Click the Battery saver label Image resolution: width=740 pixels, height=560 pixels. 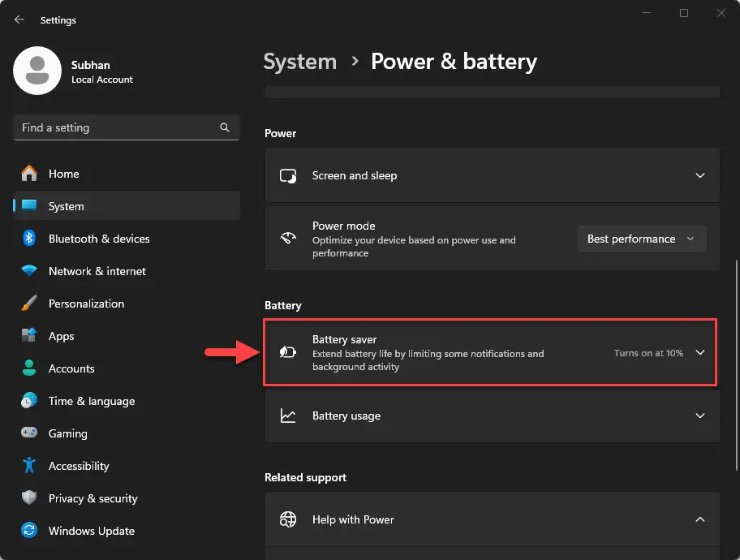[345, 339]
